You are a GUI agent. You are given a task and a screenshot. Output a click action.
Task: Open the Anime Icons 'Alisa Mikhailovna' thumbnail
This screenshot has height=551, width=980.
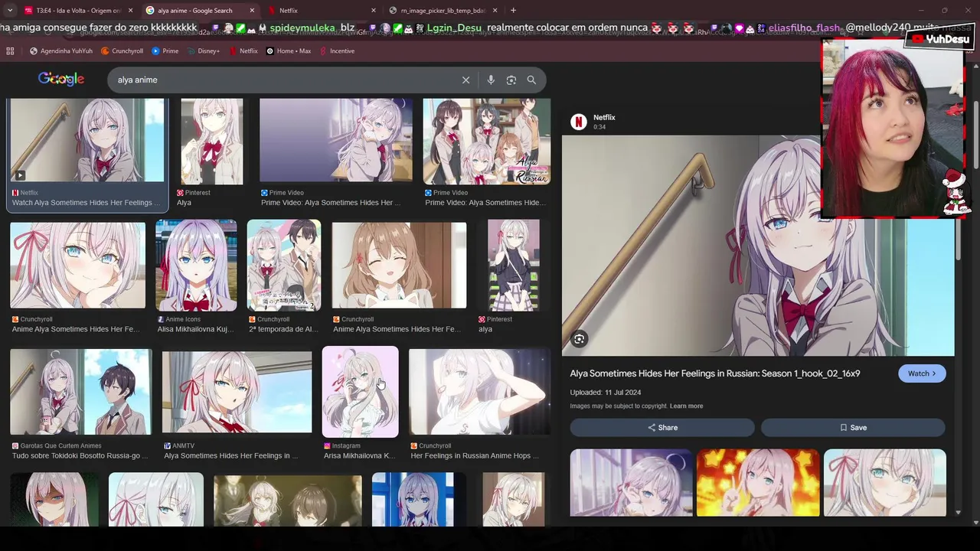196,266
